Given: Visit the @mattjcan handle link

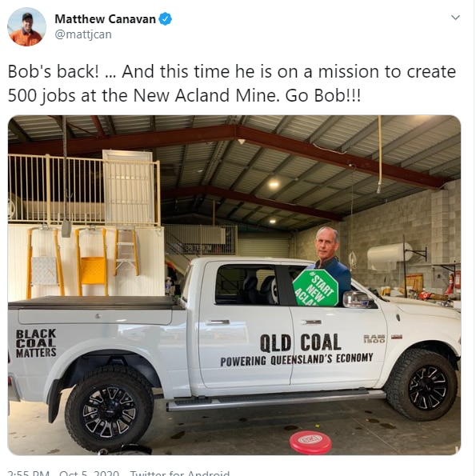Looking at the screenshot, I should (x=83, y=34).
